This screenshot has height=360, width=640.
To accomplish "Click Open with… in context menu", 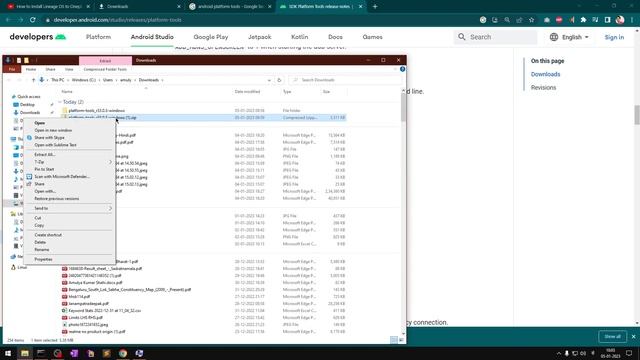I will pos(45,191).
